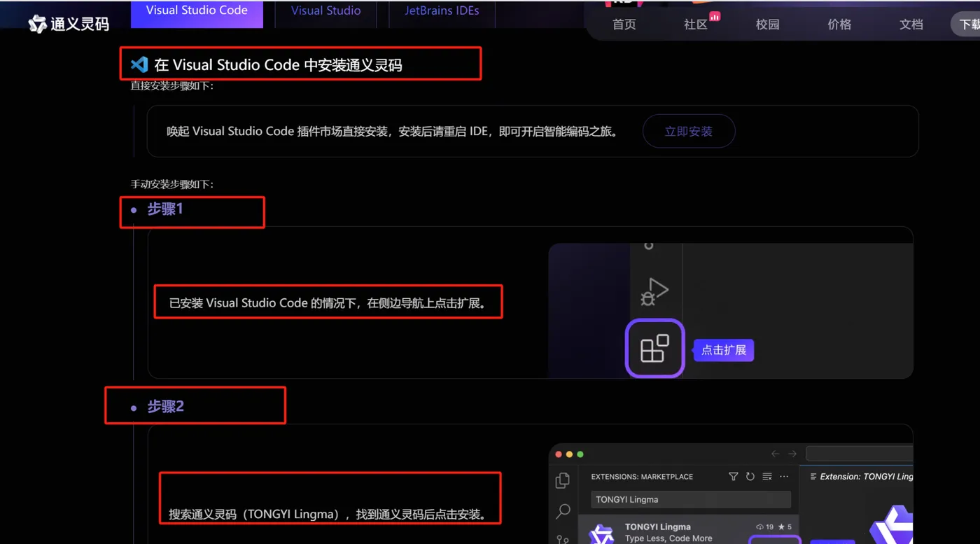Image resolution: width=980 pixels, height=544 pixels.
Task: Open the 社区 navigation item
Action: tap(696, 25)
